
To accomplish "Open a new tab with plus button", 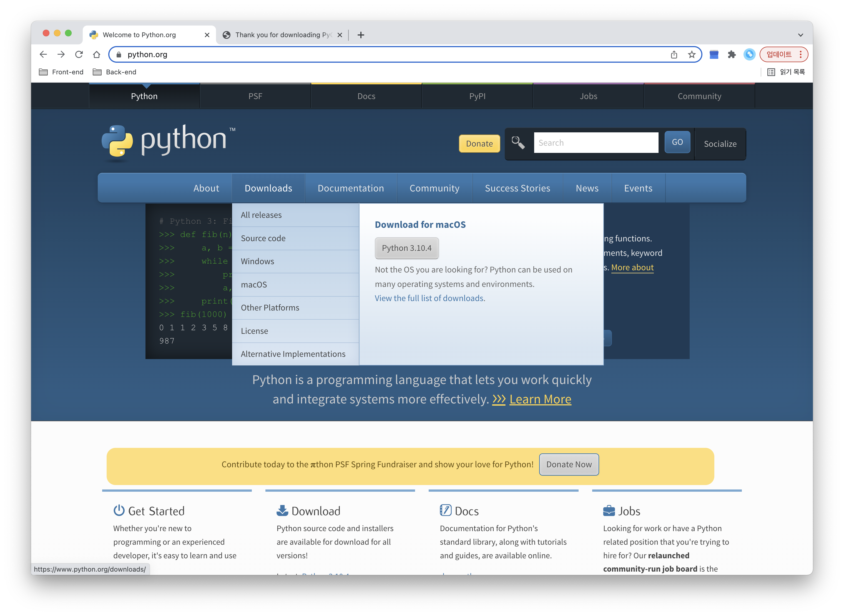I will point(361,35).
